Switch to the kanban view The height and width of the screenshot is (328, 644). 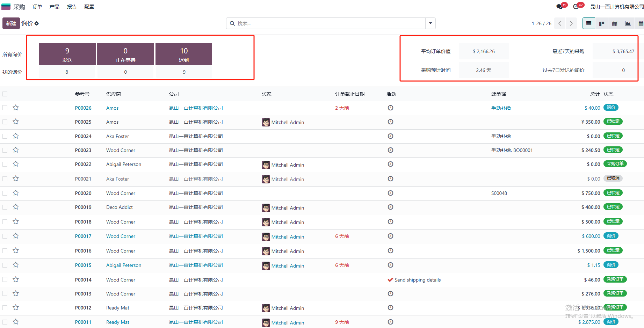coord(602,23)
